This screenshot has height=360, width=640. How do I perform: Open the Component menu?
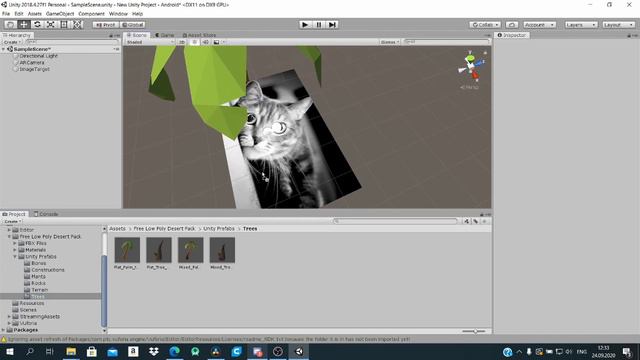(91, 13)
